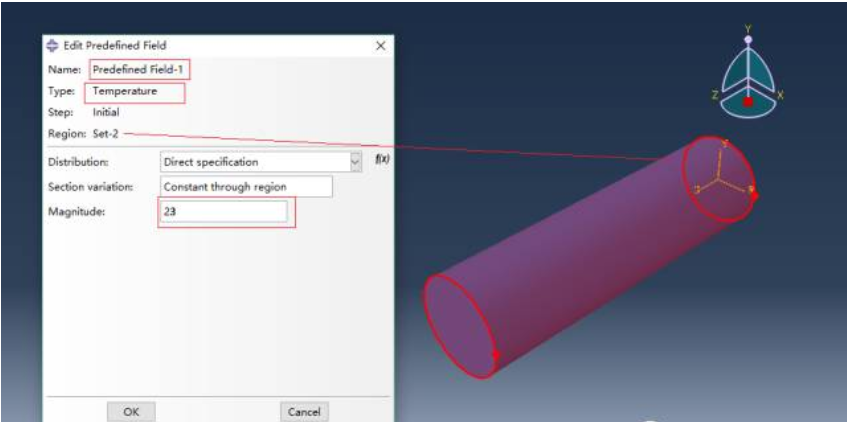Click the near circular end face of cylinder
847x422 pixels.
point(460,326)
